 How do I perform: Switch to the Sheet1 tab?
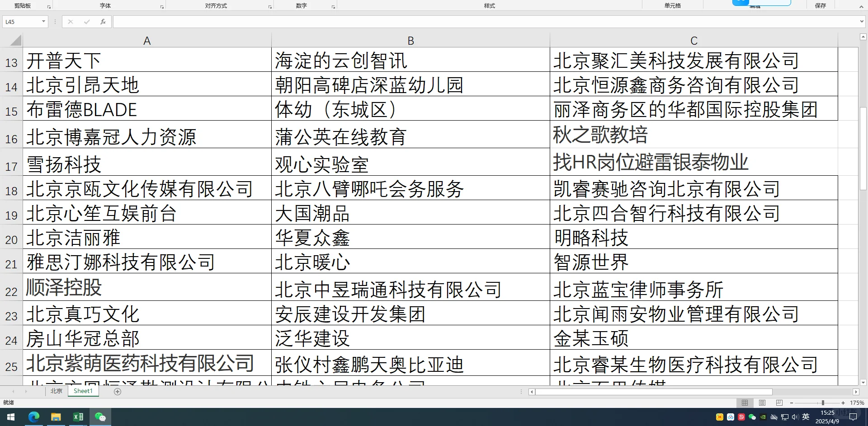pos(83,391)
